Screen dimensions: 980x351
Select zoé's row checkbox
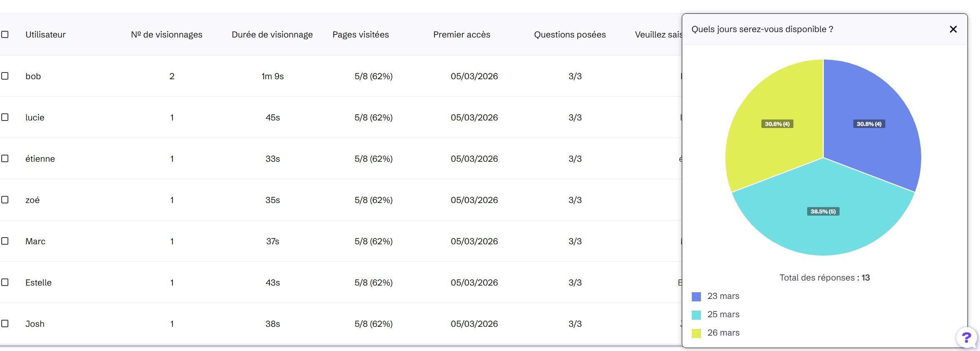tap(5, 200)
